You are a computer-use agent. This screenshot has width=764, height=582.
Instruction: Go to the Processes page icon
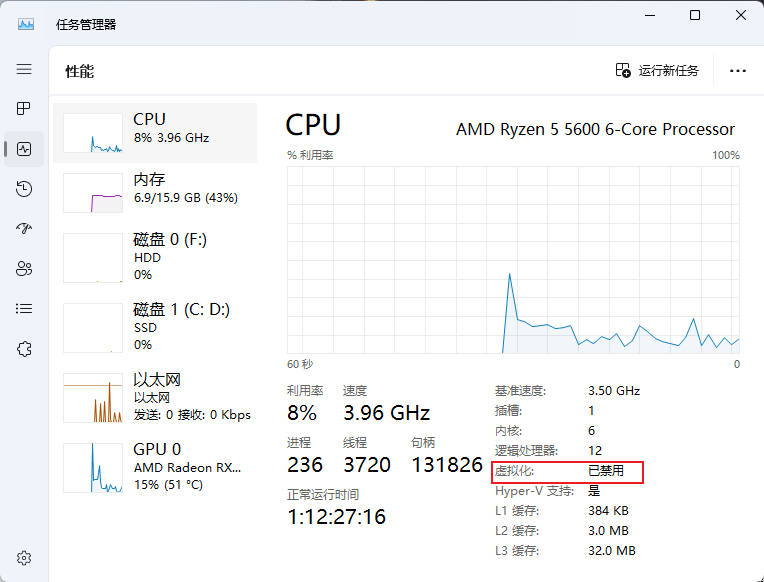[x=24, y=108]
